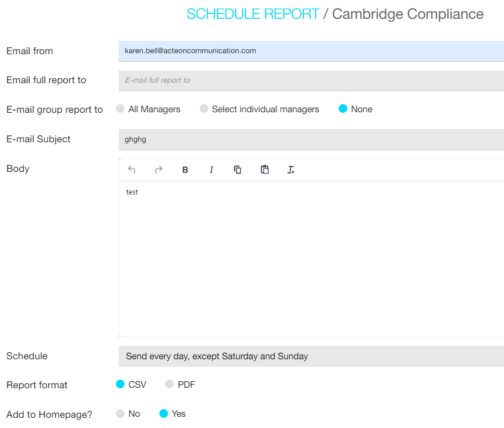504x428 pixels.
Task: Select Yes for Add to Homepage
Action: point(164,414)
